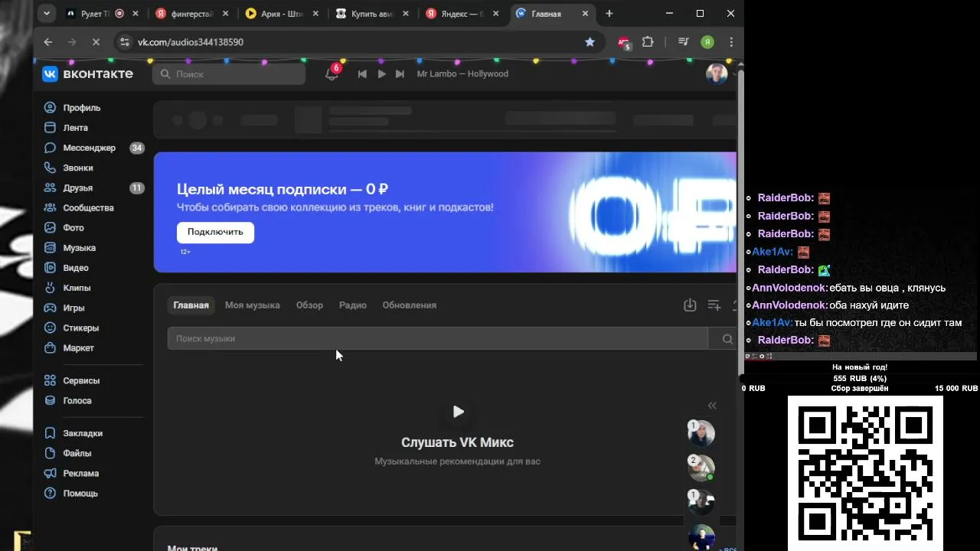The height and width of the screenshot is (551, 980).
Task: Bookmark this page star icon
Action: (x=590, y=42)
